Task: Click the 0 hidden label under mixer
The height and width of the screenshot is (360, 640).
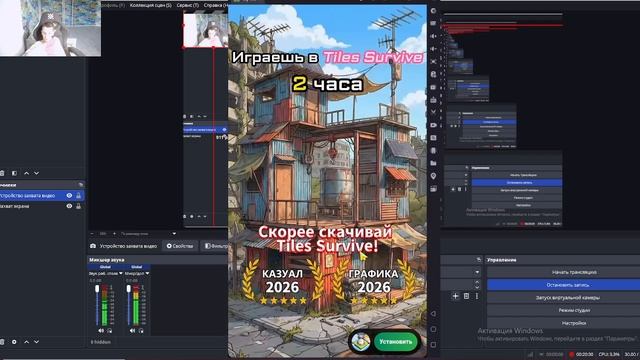Action: click(100, 342)
